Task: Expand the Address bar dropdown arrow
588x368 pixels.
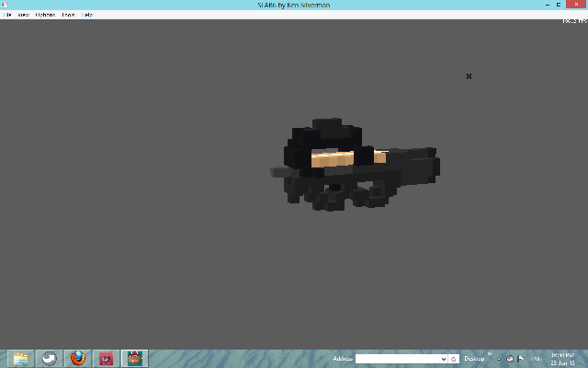Action: [x=444, y=359]
